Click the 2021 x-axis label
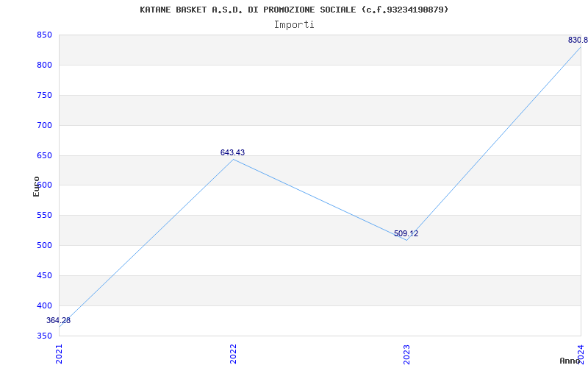 coord(59,354)
